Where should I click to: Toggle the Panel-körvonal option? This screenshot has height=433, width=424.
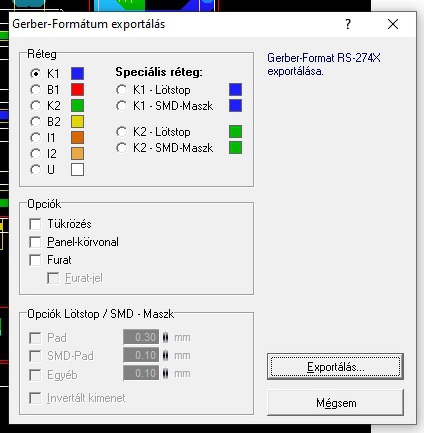[x=35, y=242]
